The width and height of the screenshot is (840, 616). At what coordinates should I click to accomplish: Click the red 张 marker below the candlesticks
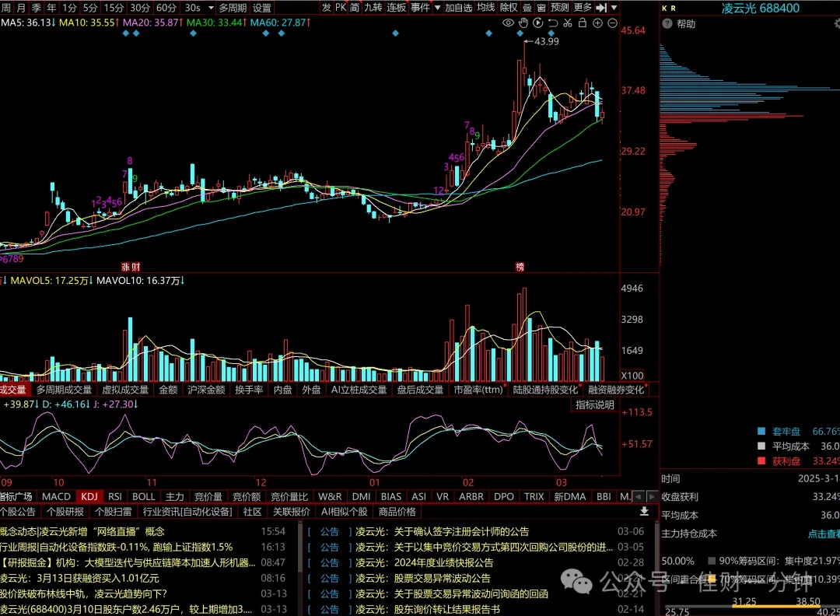click(x=126, y=267)
